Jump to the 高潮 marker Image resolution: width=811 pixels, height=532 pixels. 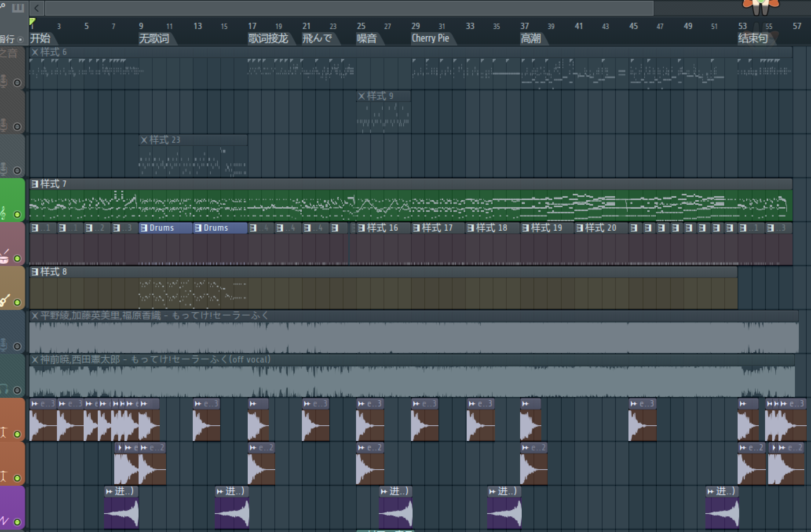(x=531, y=38)
